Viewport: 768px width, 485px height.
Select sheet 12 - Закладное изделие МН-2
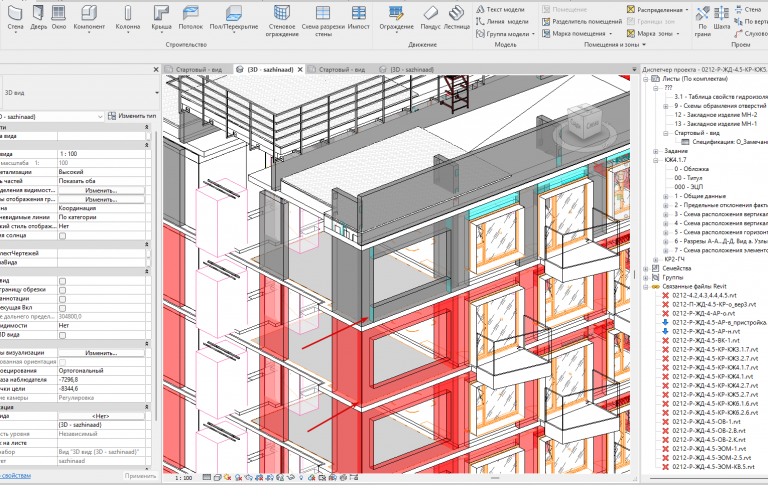pyautogui.click(x=716, y=115)
